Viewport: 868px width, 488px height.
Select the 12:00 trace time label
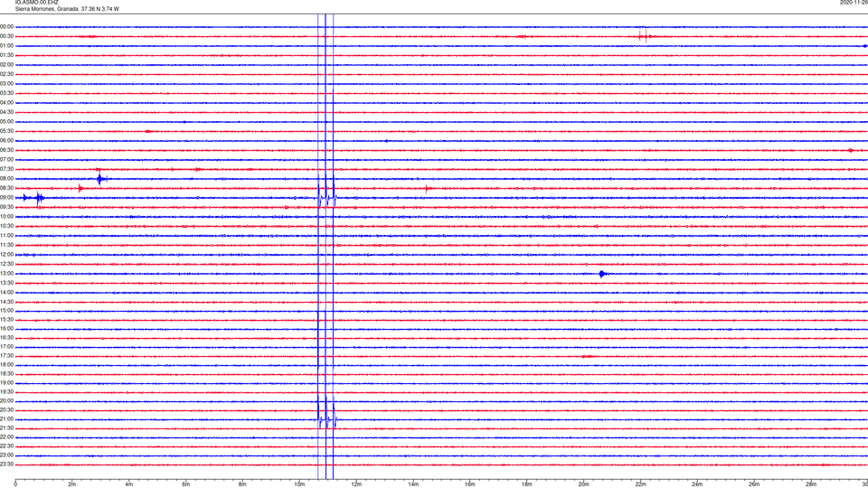pos(6,255)
